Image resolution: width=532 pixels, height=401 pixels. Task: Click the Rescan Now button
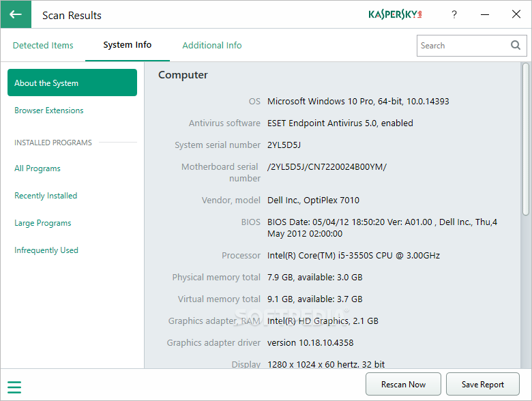(403, 384)
